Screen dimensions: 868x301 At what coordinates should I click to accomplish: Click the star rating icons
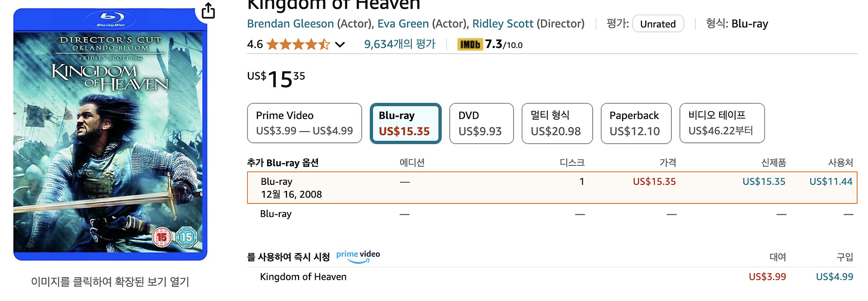[298, 44]
